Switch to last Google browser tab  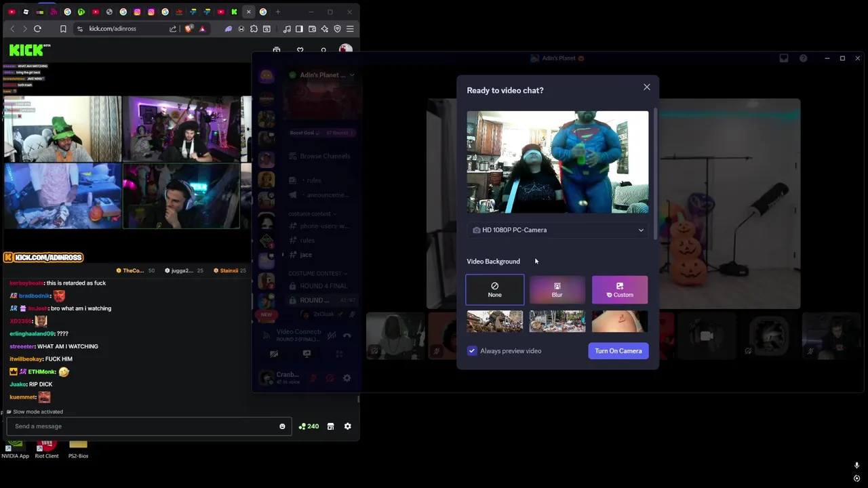263,12
